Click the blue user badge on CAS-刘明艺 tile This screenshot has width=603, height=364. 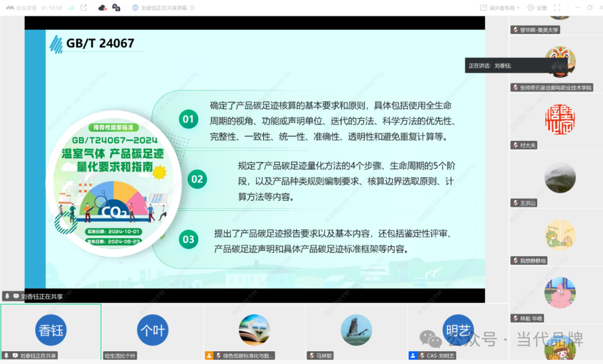click(x=413, y=356)
